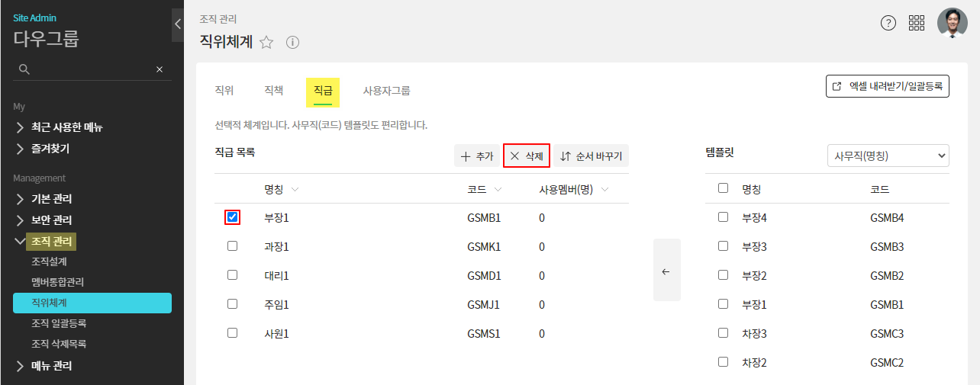
Task: Open the info icon next to 직위체계
Action: point(292,43)
